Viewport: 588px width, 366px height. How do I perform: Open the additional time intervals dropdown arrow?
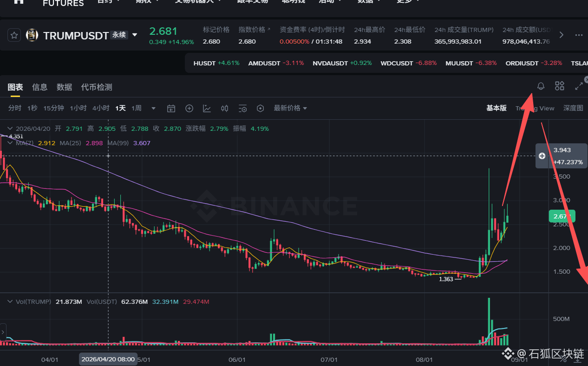pyautogui.click(x=153, y=109)
